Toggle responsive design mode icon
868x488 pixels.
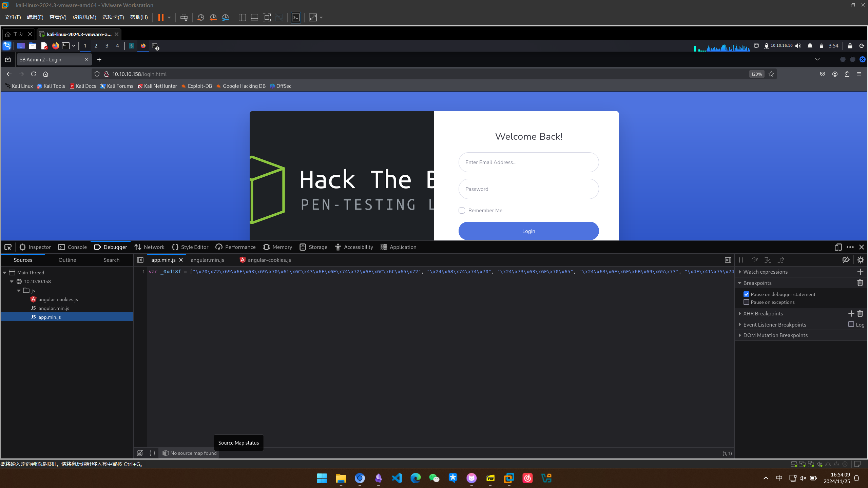tap(838, 247)
